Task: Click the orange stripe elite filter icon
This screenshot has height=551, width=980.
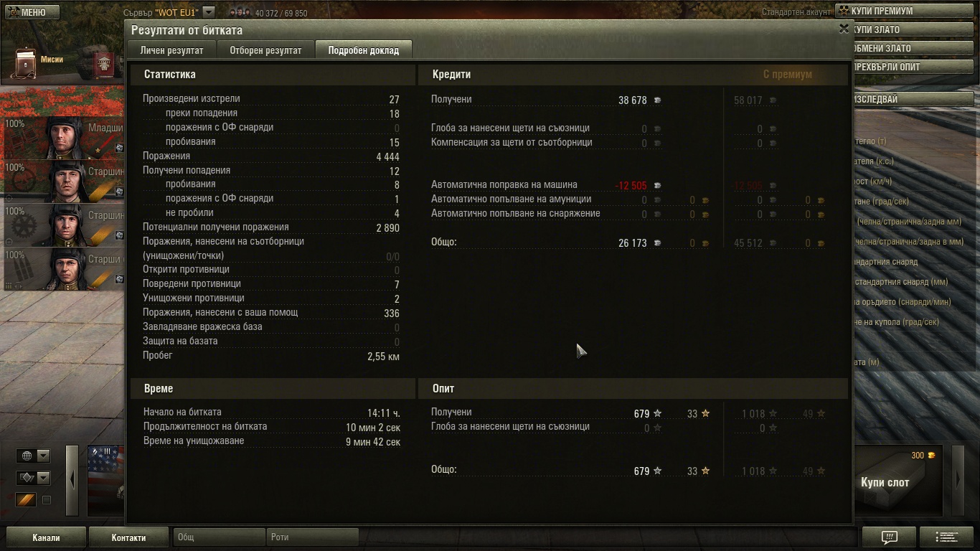Action: click(x=26, y=499)
